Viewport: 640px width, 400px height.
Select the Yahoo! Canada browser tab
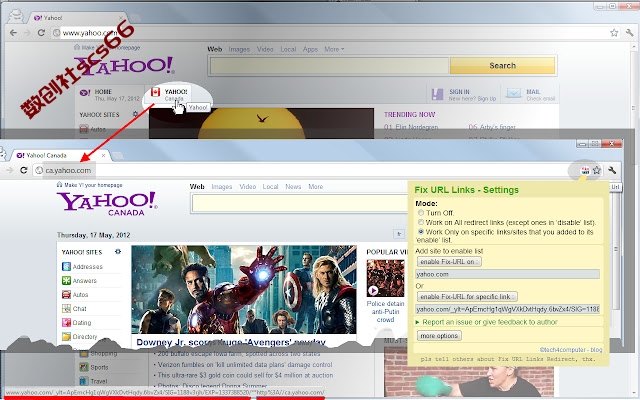60,156
